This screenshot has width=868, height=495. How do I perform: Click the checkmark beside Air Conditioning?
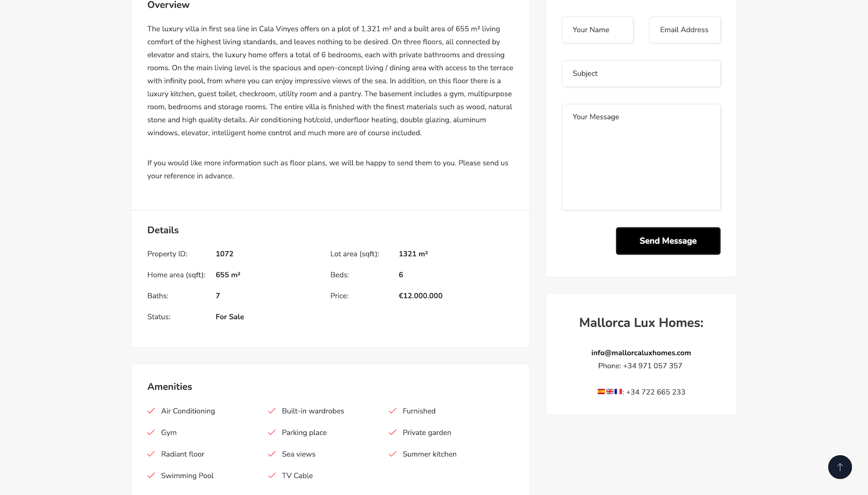tap(150, 411)
